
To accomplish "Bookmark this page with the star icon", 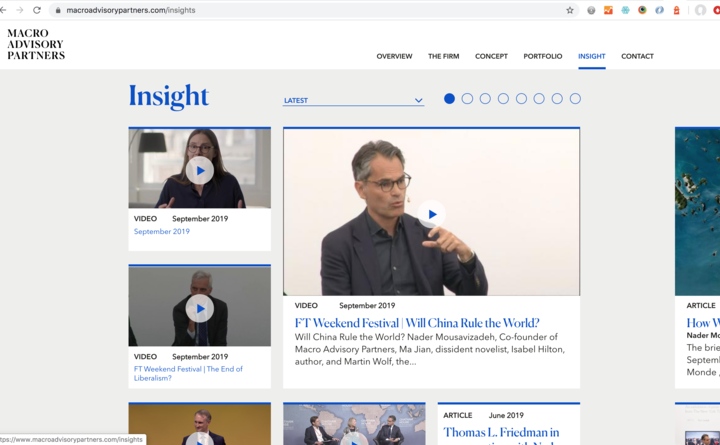I will point(570,10).
